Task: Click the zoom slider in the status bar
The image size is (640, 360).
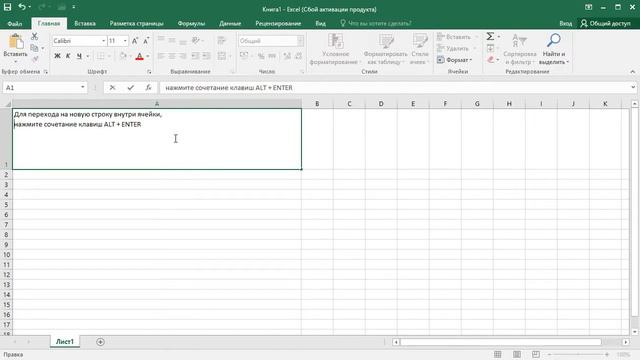Action: tap(578, 354)
